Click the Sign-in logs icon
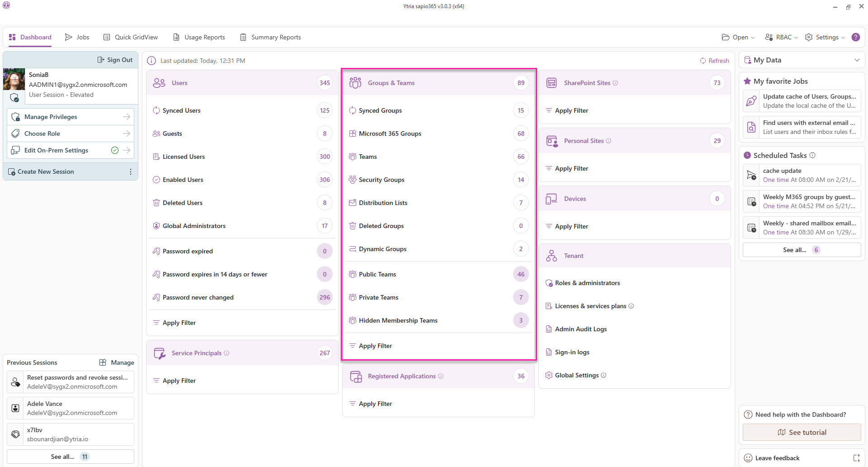Image resolution: width=868 pixels, height=467 pixels. click(x=548, y=352)
